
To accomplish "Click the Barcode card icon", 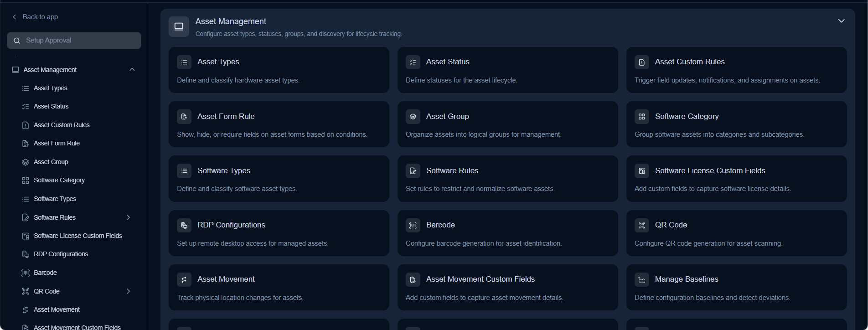I will tap(413, 225).
